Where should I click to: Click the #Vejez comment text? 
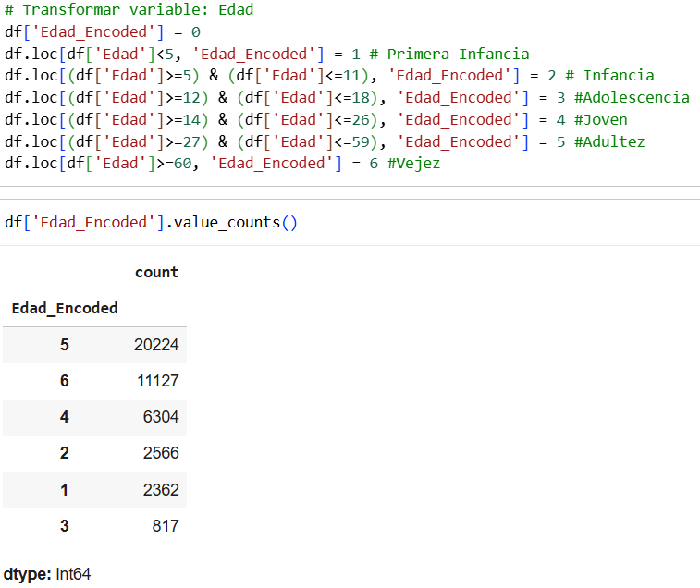coord(413,163)
